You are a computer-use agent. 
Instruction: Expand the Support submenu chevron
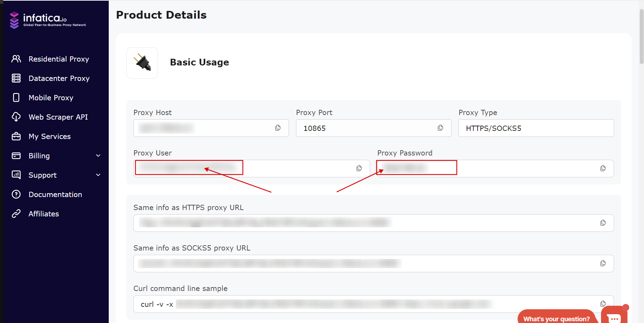pyautogui.click(x=99, y=175)
